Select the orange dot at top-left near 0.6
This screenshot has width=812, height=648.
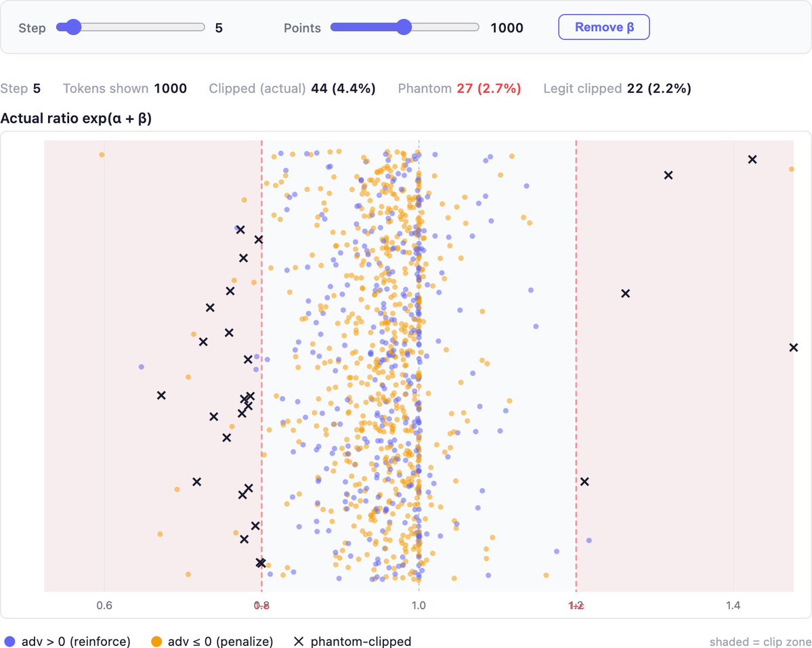(102, 155)
